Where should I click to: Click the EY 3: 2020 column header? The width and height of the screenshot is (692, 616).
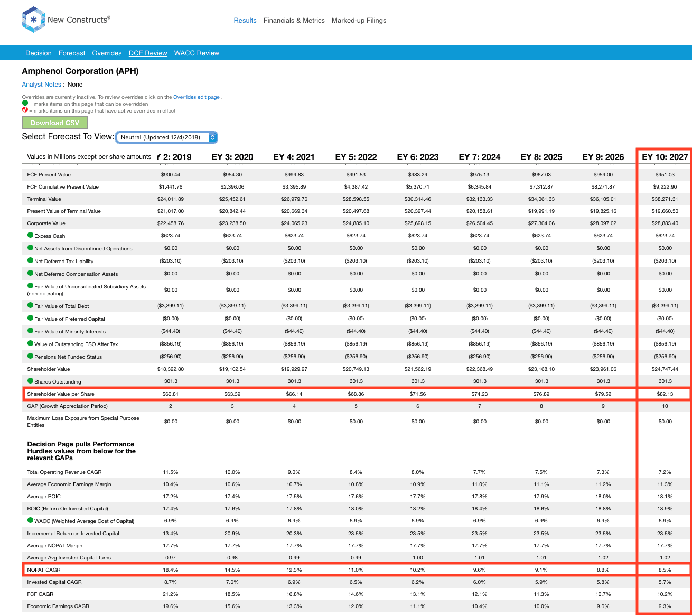coord(232,157)
